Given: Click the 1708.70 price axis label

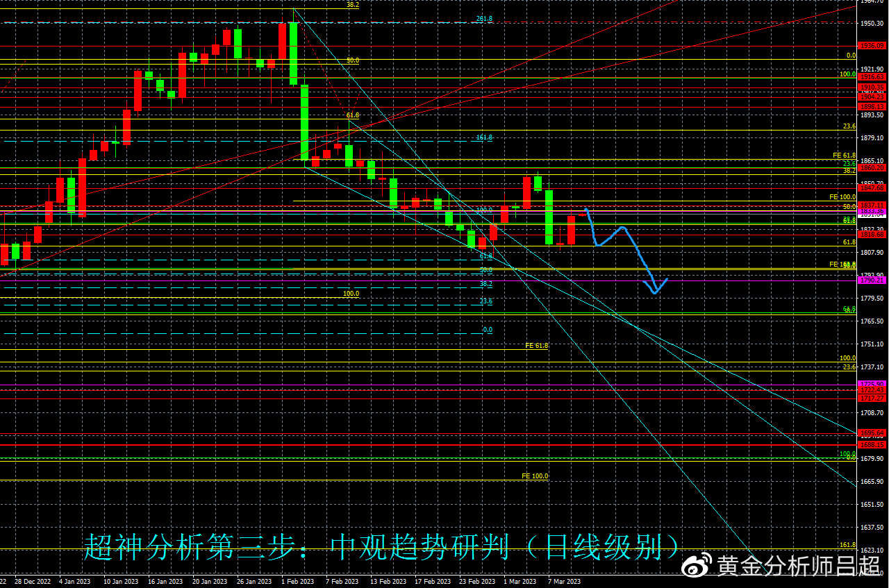Looking at the screenshot, I should [872, 413].
